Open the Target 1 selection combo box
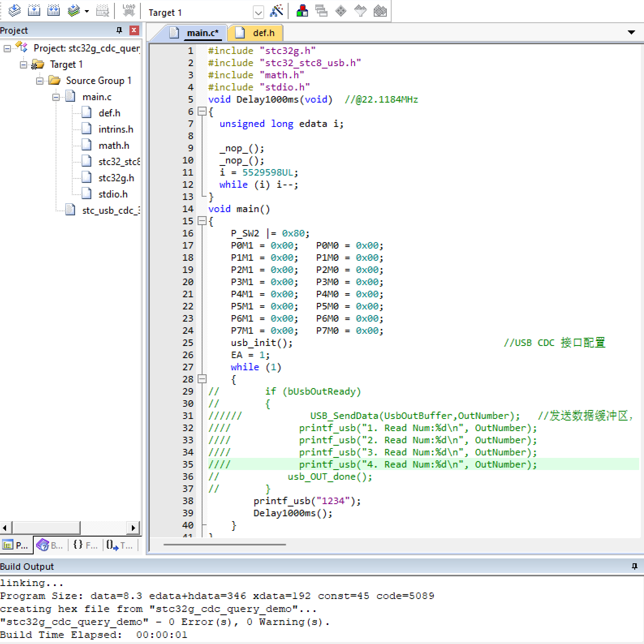This screenshot has width=644, height=644. pos(205,12)
